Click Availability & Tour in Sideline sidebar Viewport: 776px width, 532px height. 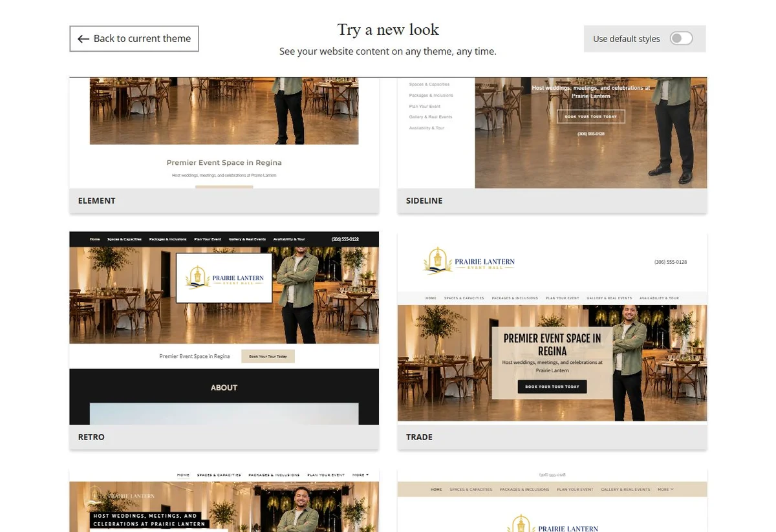[426, 128]
